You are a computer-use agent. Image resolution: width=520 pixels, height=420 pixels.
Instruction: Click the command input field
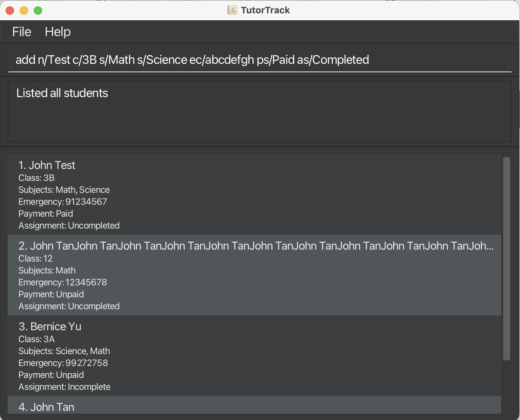point(260,60)
